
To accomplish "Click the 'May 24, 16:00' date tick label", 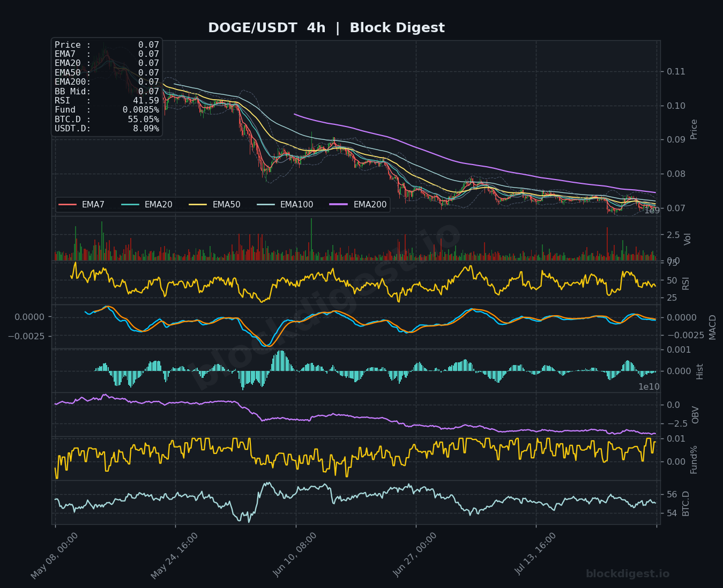I will 174,556.
